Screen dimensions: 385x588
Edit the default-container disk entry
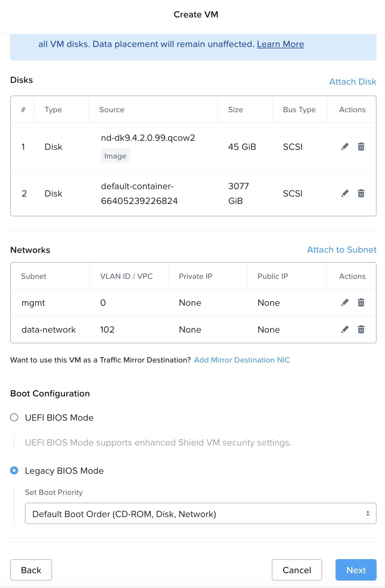[x=345, y=194]
